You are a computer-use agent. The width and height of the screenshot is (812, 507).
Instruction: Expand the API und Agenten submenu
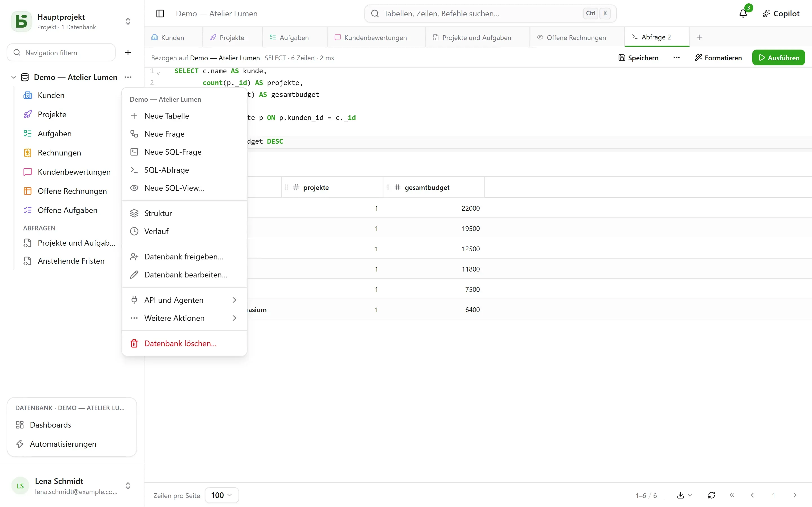(x=184, y=300)
